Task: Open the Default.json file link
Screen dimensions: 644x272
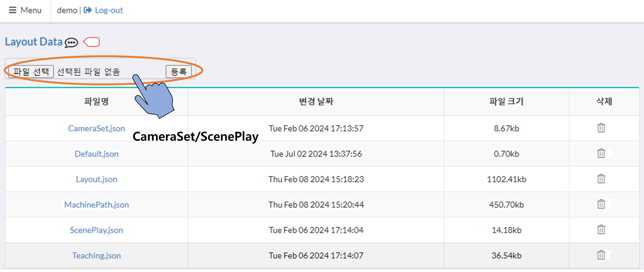Action: pos(96,154)
